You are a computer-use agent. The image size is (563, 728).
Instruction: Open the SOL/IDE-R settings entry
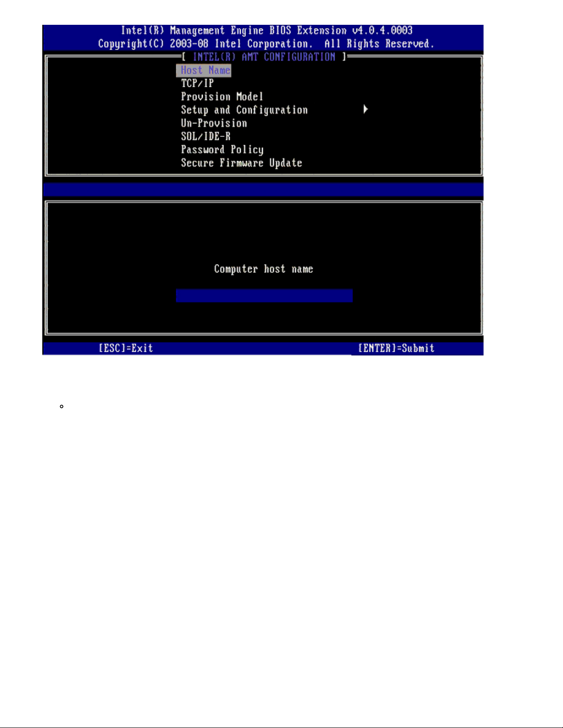tap(205, 137)
